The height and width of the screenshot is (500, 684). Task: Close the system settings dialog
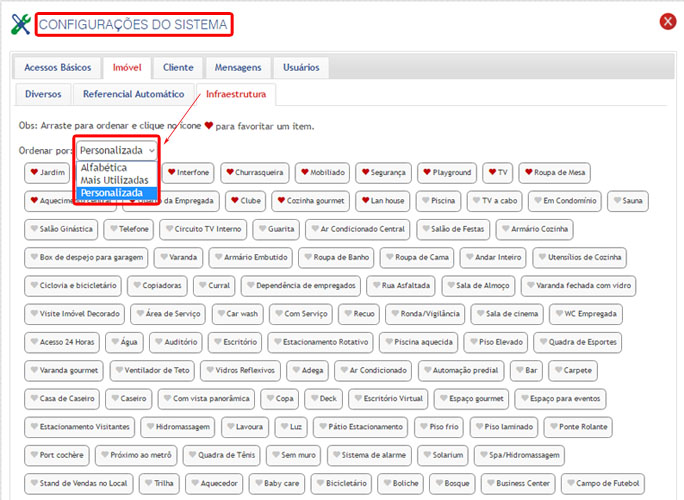tap(668, 22)
